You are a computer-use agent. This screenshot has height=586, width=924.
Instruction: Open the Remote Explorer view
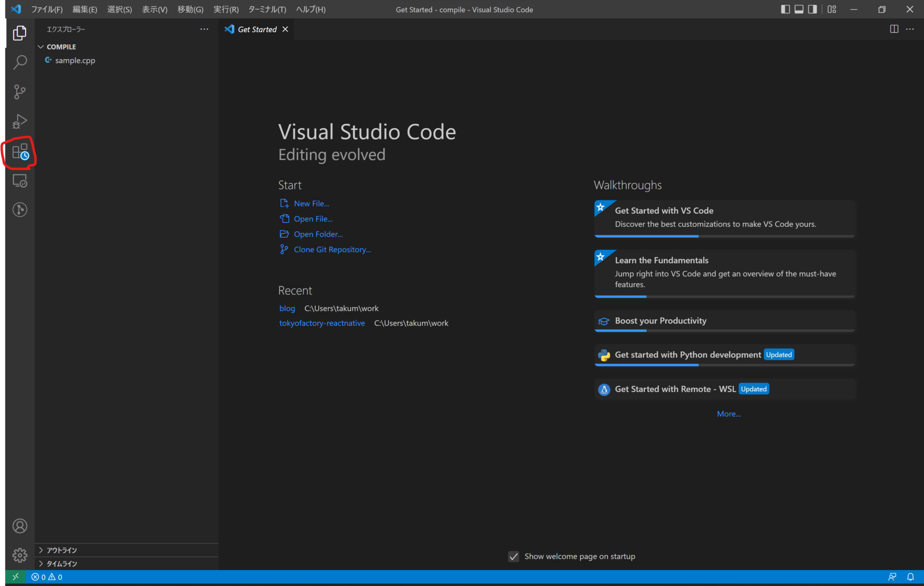[20, 181]
